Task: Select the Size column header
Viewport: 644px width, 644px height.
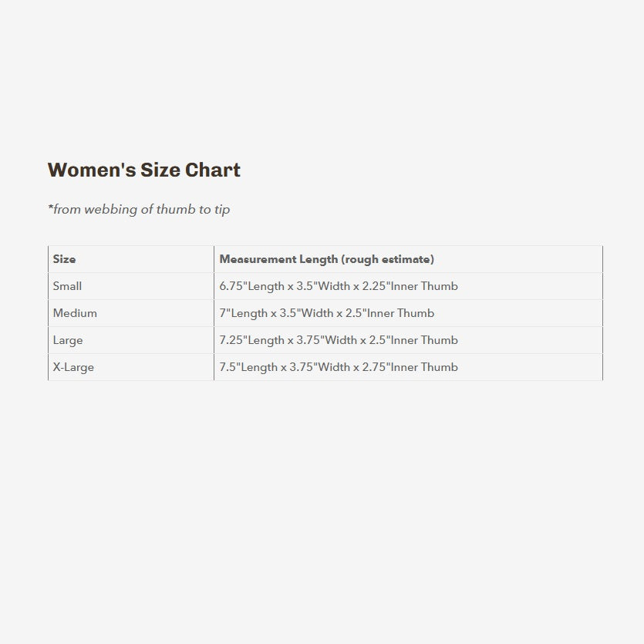Action: [x=64, y=259]
